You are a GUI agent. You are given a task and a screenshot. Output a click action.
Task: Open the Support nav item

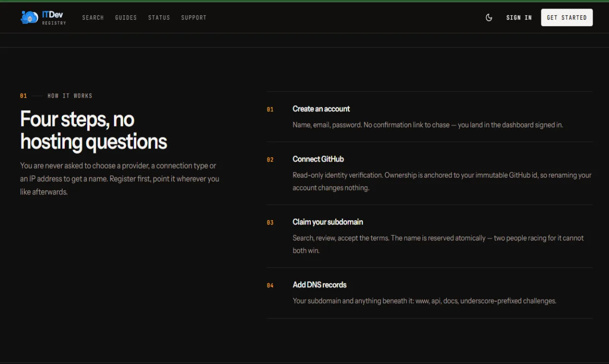pos(194,18)
